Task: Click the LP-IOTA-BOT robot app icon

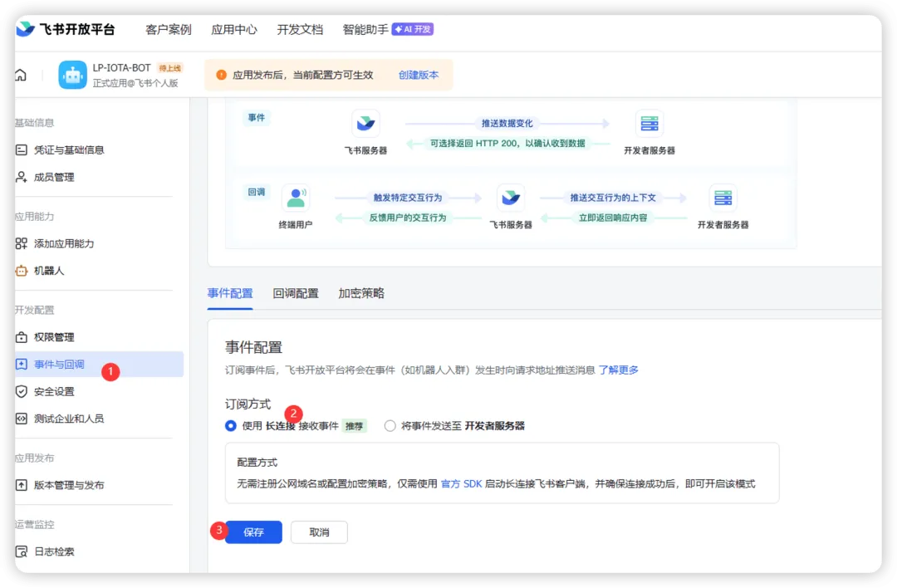Action: point(72,75)
